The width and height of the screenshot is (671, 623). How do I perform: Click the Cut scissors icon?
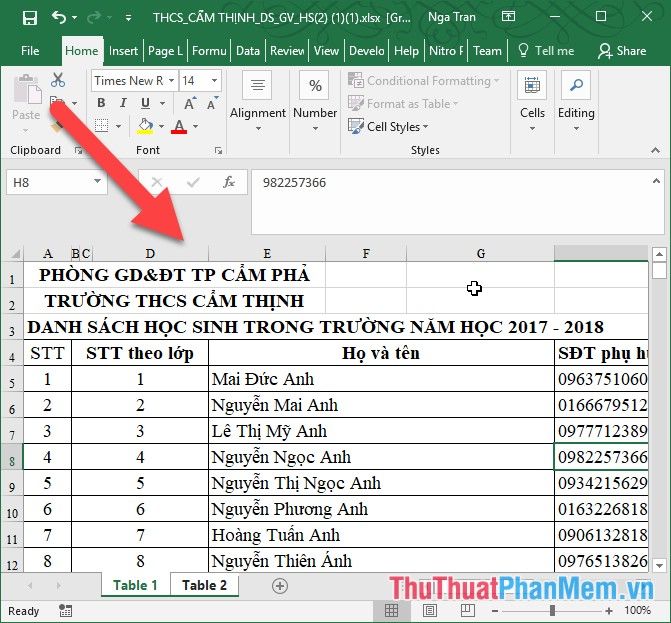(x=58, y=80)
